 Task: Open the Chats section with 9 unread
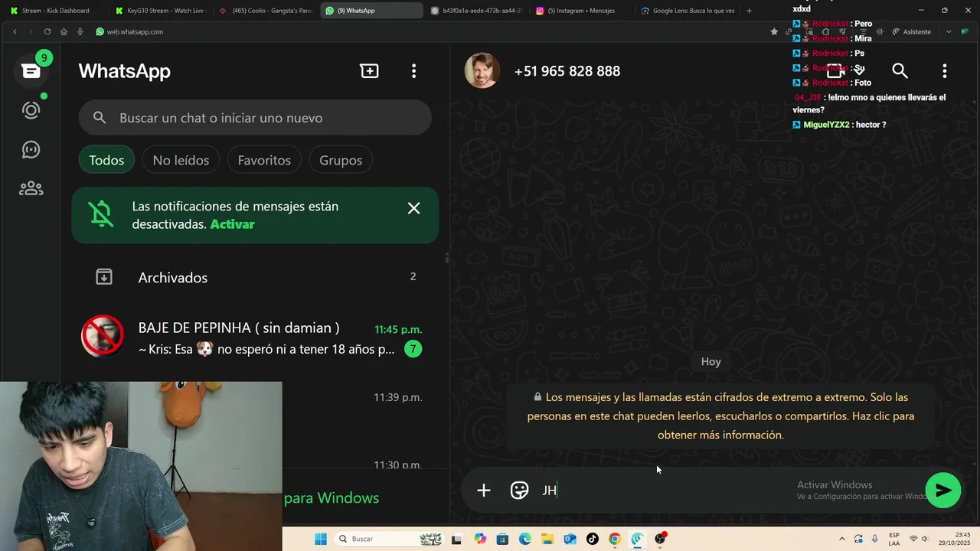(x=31, y=70)
